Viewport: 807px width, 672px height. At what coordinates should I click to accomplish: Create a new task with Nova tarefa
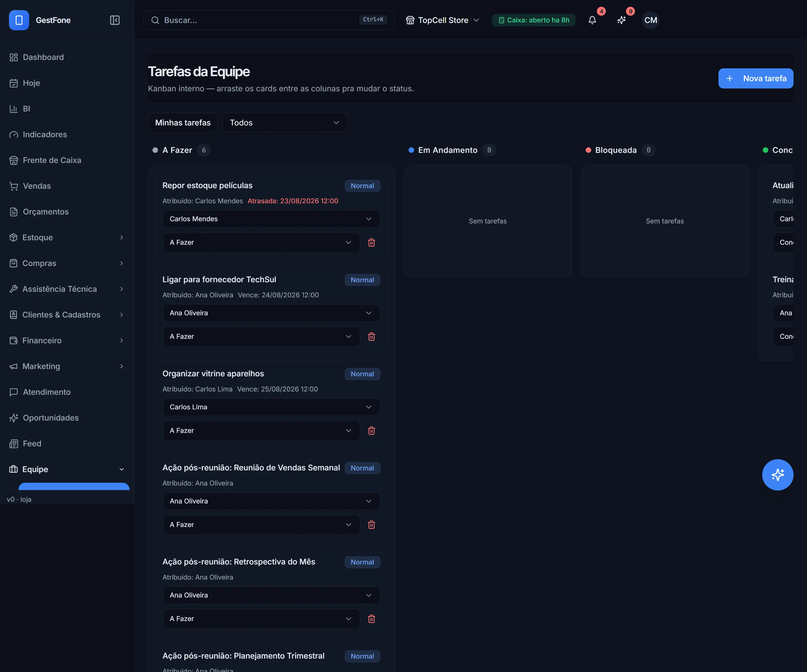[755, 78]
